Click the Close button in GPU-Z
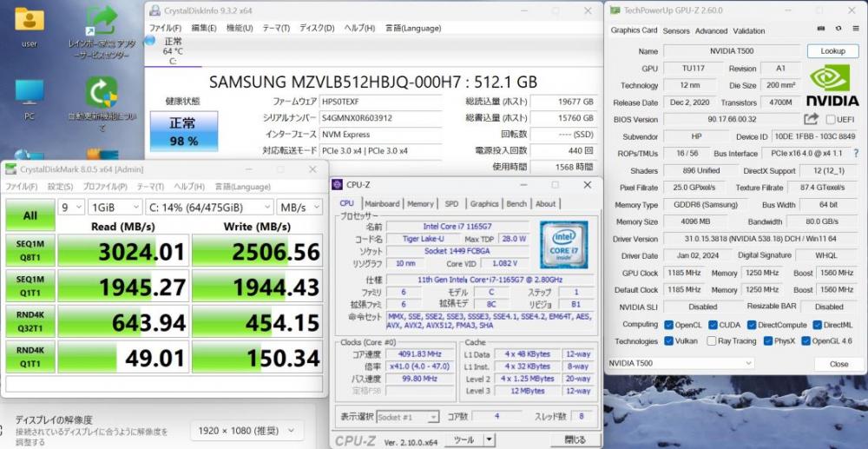868x449 pixels. pyautogui.click(x=838, y=364)
